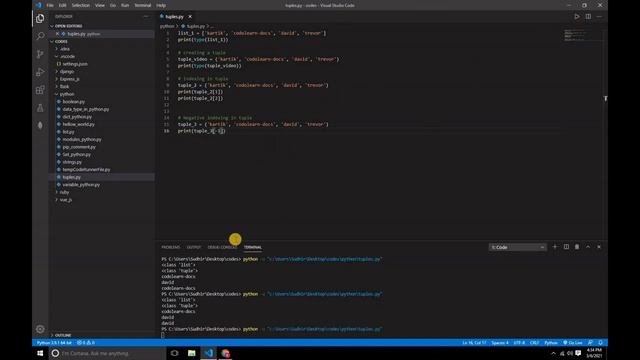Expand the vue_js folder
The width and height of the screenshot is (640, 360).
tap(66, 200)
